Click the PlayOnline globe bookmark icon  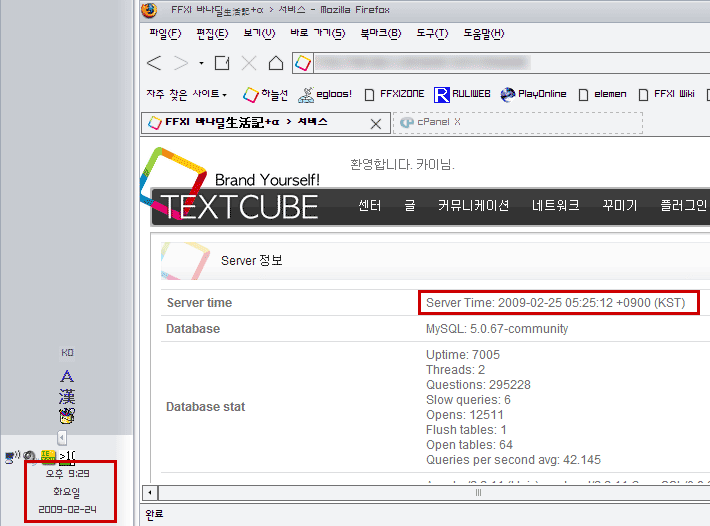point(508,94)
